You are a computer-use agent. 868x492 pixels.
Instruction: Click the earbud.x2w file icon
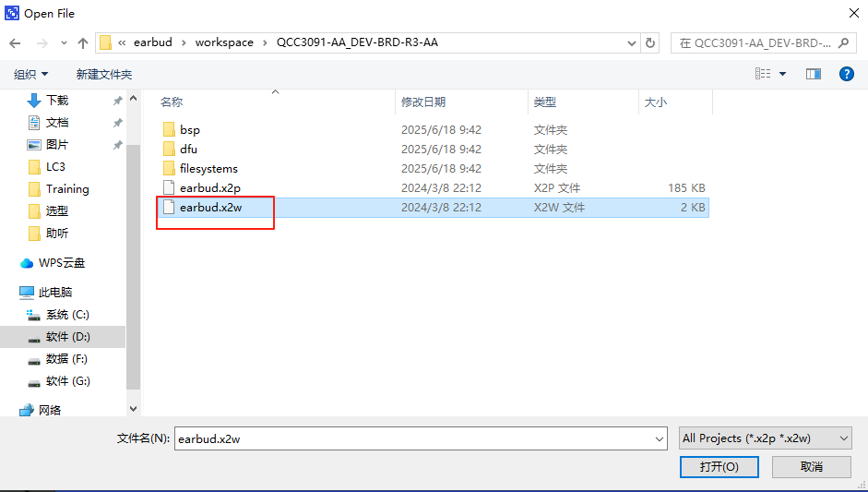(169, 207)
